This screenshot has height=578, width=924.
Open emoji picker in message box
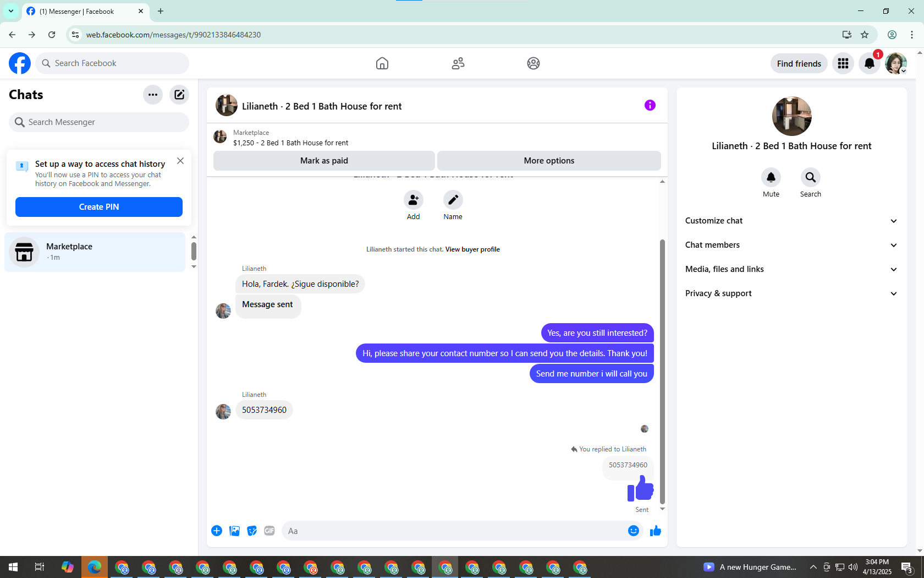pos(634,531)
